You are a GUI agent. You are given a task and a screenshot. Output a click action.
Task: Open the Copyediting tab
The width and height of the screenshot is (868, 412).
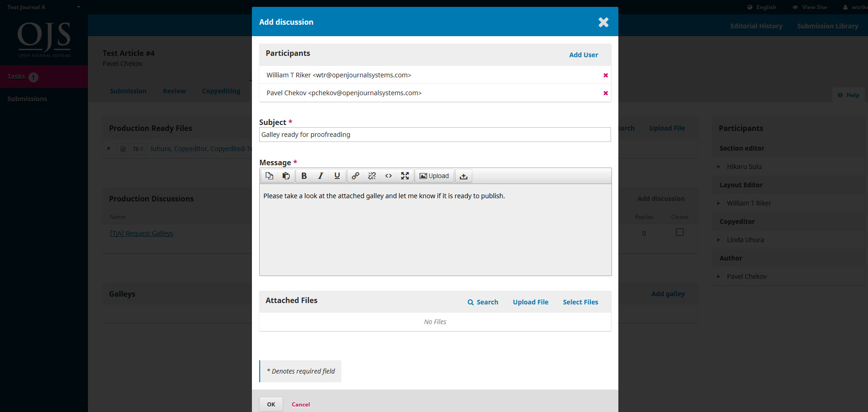[221, 91]
